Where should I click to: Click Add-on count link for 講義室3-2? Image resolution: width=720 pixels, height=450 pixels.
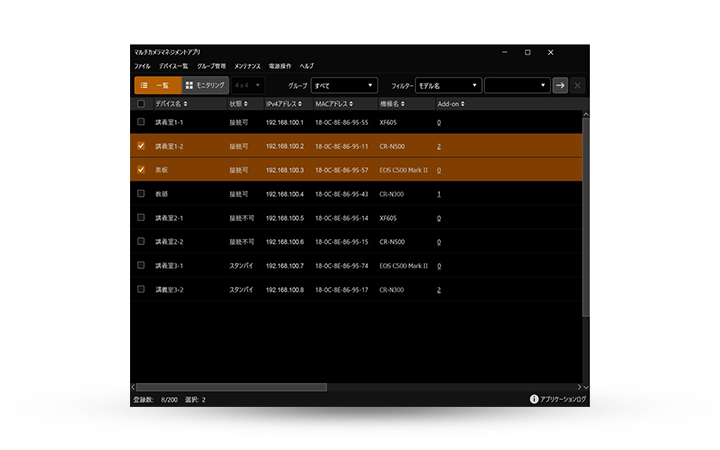coord(439,290)
